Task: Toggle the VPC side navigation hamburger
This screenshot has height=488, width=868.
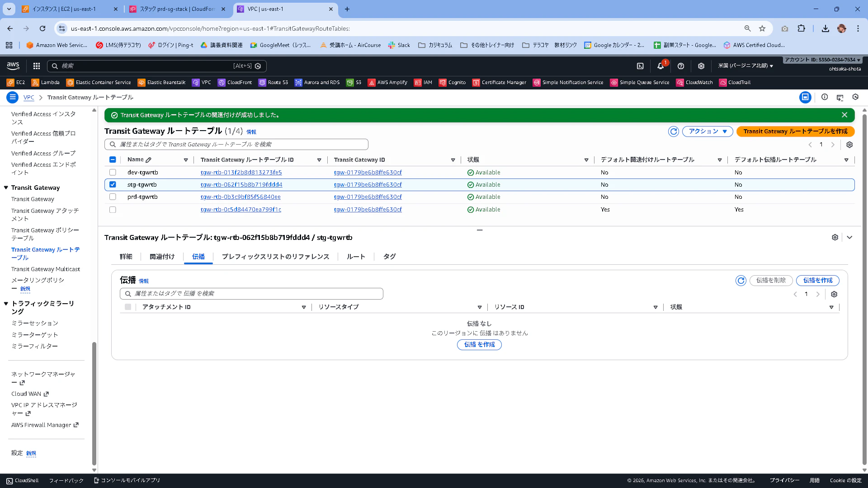Action: pyautogui.click(x=13, y=97)
